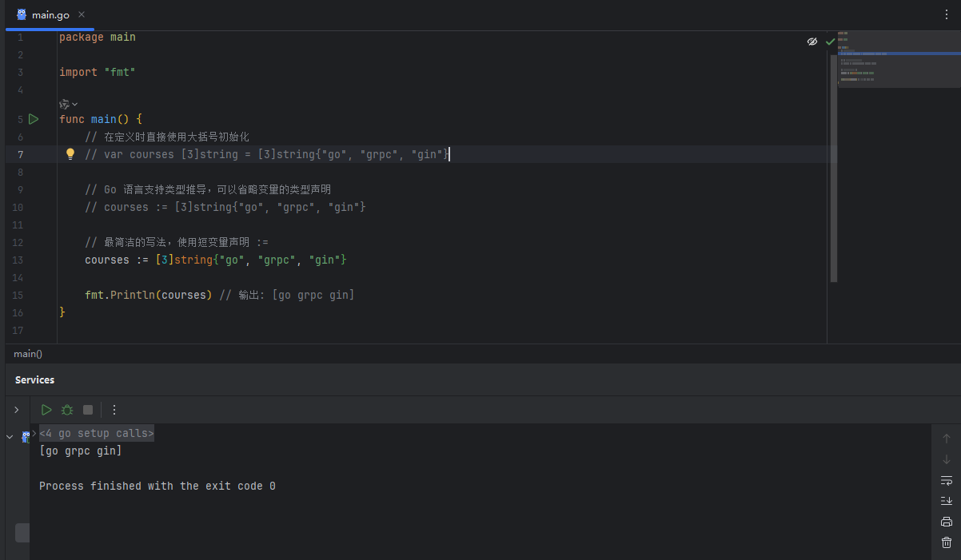Stop the process with the square button

point(88,410)
